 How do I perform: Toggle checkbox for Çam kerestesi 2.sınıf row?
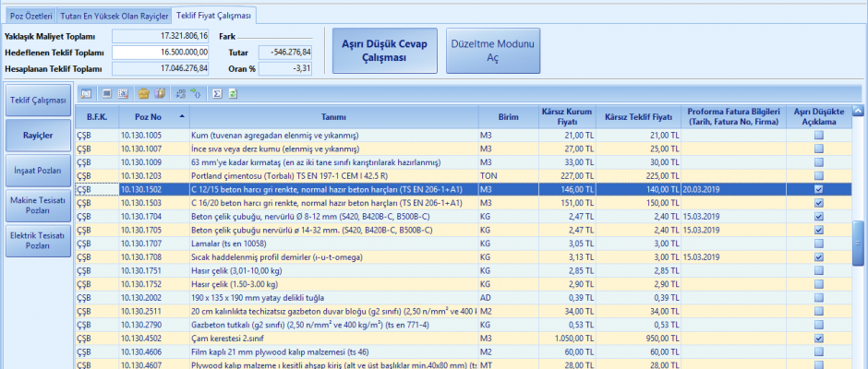(x=819, y=339)
